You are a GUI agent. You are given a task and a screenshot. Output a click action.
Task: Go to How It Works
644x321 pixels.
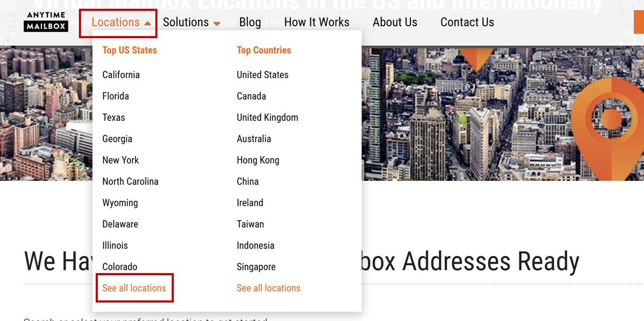[317, 22]
